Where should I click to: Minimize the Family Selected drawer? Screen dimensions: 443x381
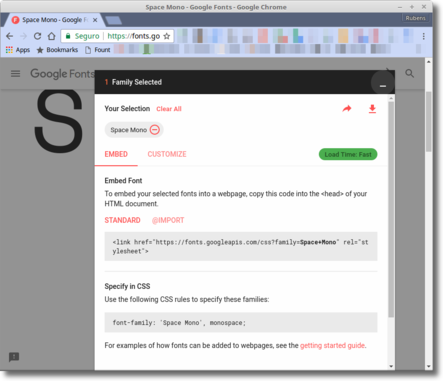(383, 82)
